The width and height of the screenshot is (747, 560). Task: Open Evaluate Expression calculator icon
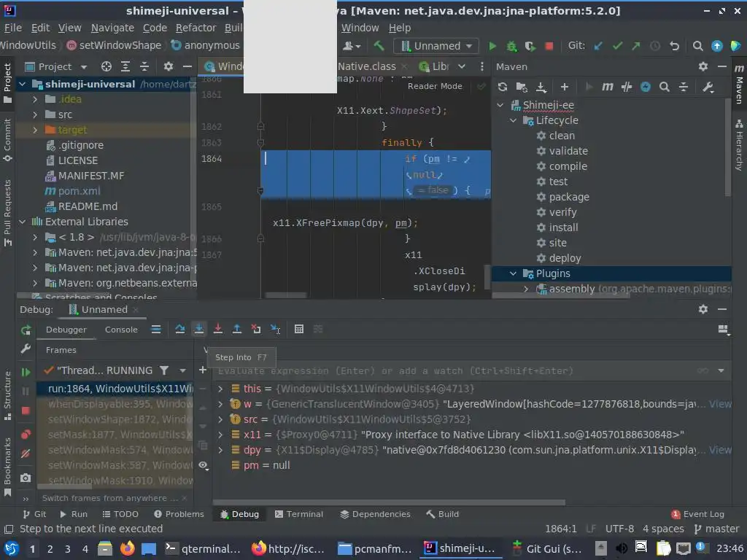pos(298,329)
